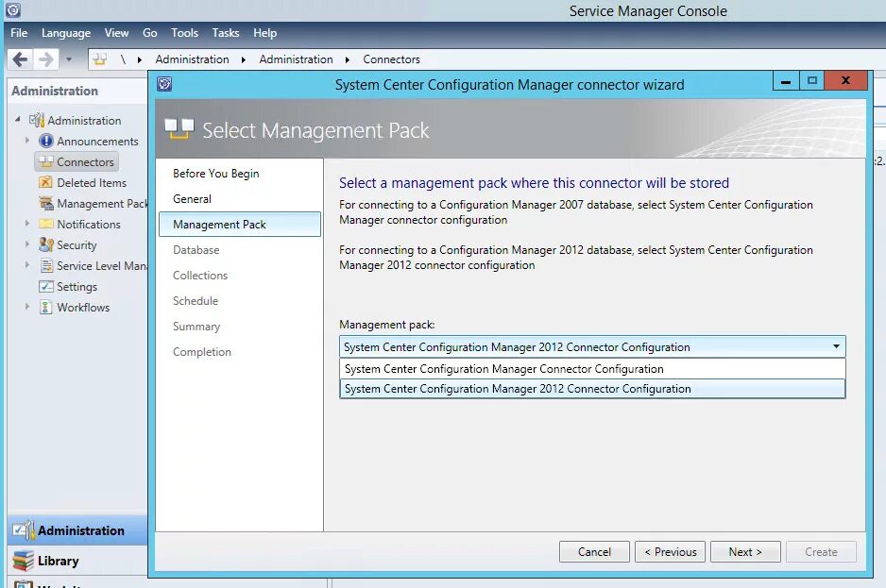This screenshot has width=886, height=588.
Task: Click the arrow after the second Administration breadcrumb
Action: 348,59
